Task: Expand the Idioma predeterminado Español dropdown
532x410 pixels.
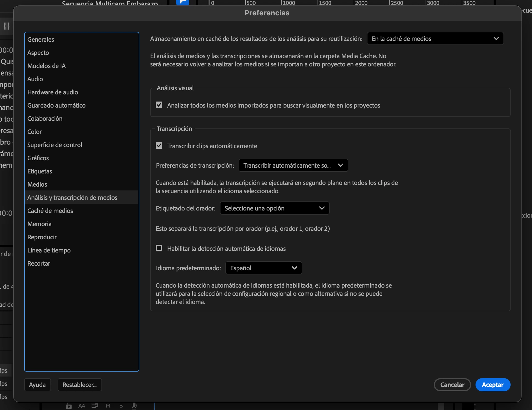Action: coord(264,268)
